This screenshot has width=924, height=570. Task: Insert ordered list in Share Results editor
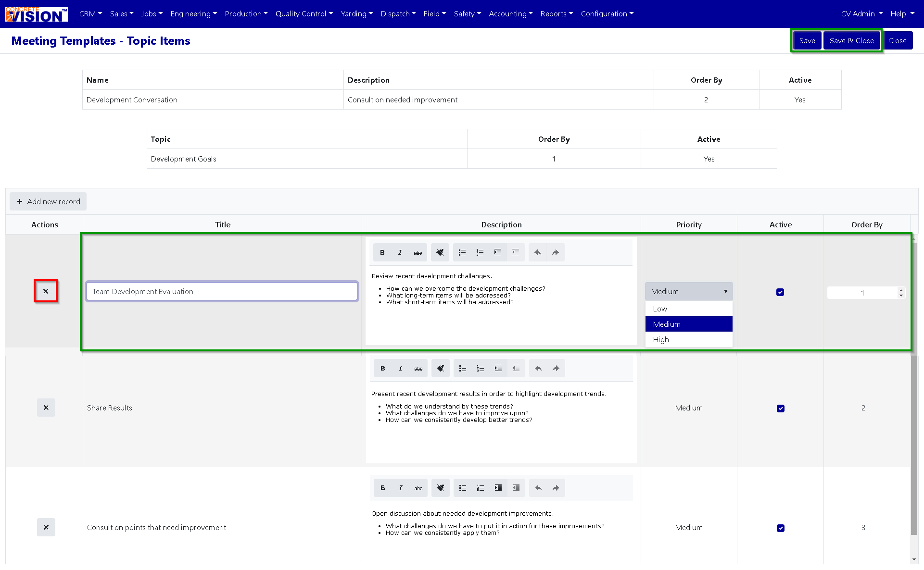pyautogui.click(x=480, y=368)
